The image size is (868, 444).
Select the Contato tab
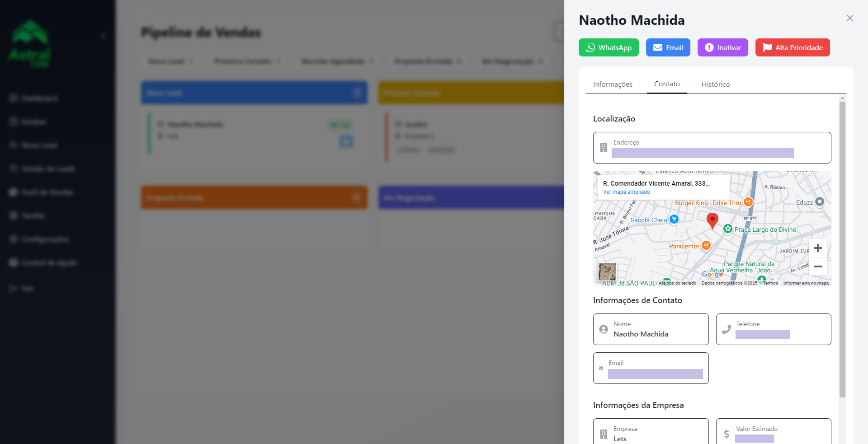point(666,84)
